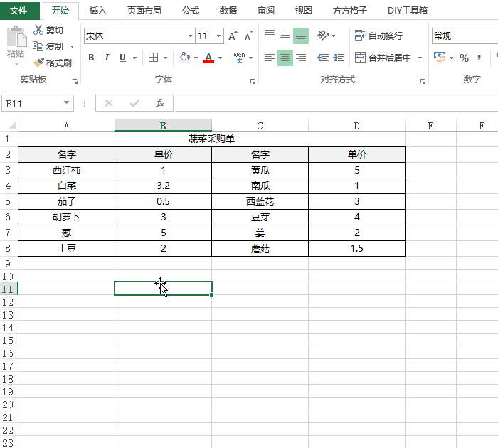
Task: Switch to the 公式 (Formulas) tab
Action: pos(191,11)
